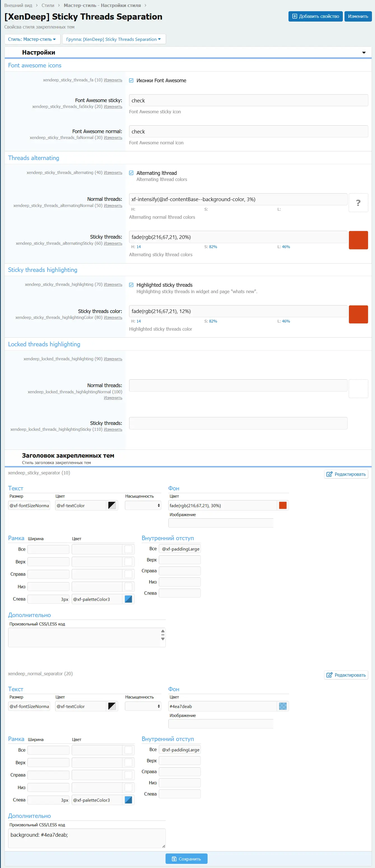Click Редактировать for xendeep_normal_separator

click(346, 675)
